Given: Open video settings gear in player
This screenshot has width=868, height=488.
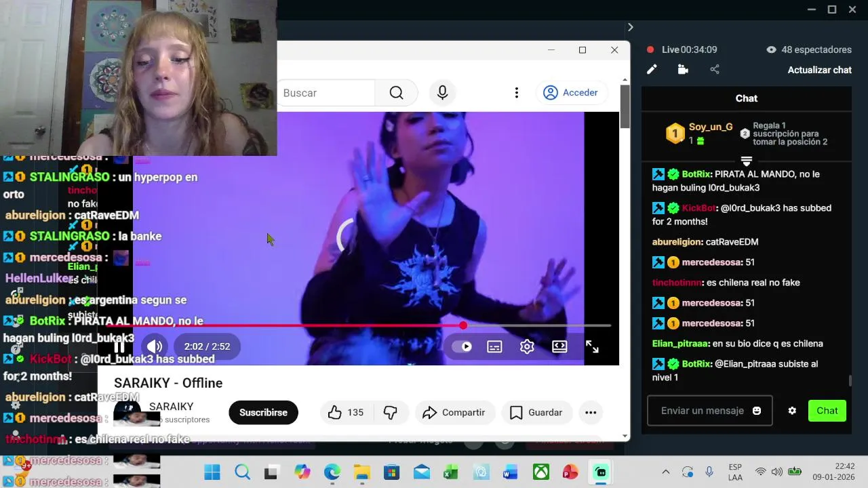Looking at the screenshot, I should (527, 346).
